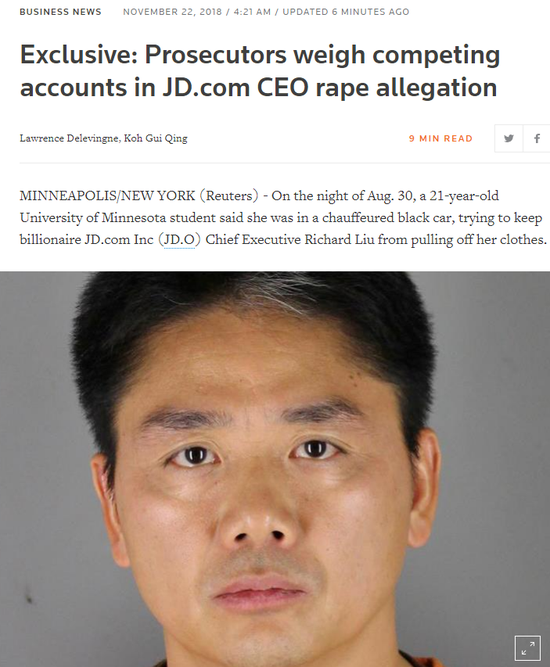Open author Koh Gui Qing's profile
This screenshot has width=550, height=667.
tap(156, 138)
